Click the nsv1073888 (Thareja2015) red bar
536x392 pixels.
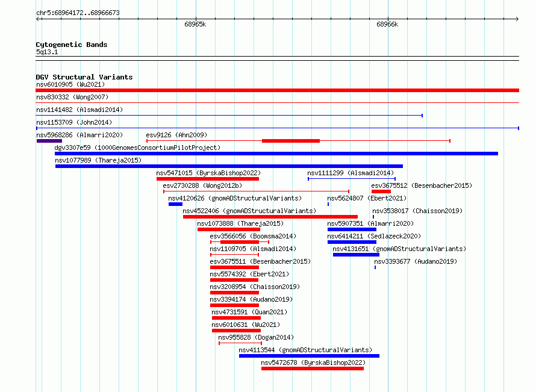click(229, 229)
